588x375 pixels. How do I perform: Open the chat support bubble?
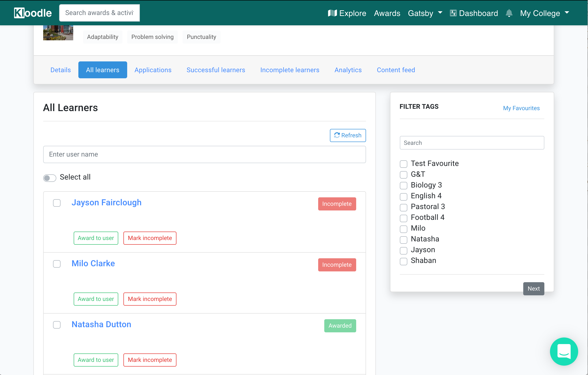tap(564, 351)
